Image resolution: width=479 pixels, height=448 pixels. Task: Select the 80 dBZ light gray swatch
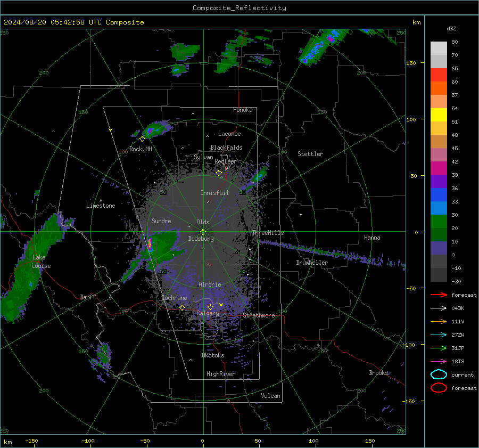(x=439, y=48)
